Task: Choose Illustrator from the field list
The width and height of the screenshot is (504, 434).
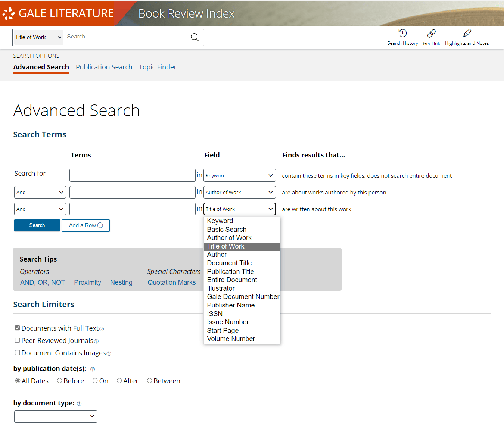Action: coord(242,289)
